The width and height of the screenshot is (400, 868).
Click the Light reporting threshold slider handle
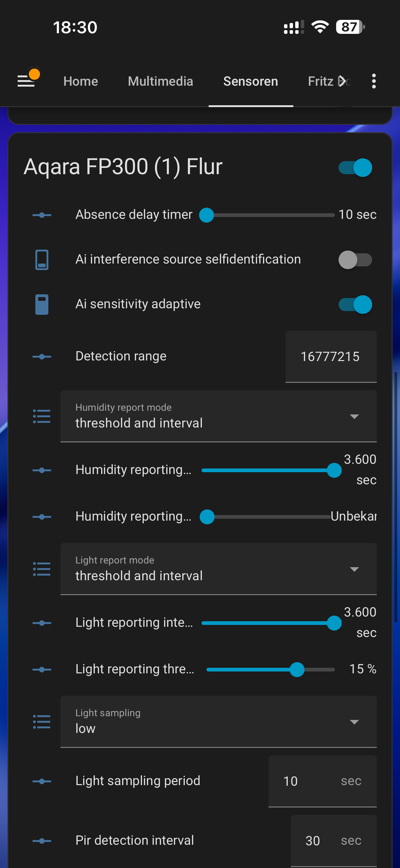[x=297, y=670]
